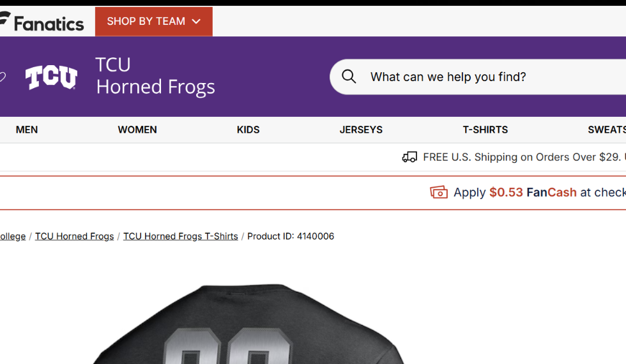The height and width of the screenshot is (364, 626).
Task: Open the T-Shirts menu
Action: [x=485, y=130]
